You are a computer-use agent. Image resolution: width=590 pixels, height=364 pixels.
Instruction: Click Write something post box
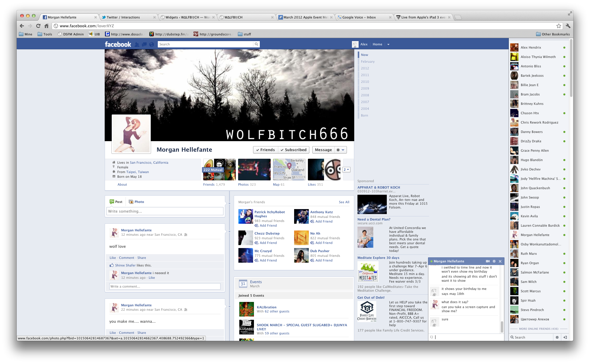tap(165, 211)
